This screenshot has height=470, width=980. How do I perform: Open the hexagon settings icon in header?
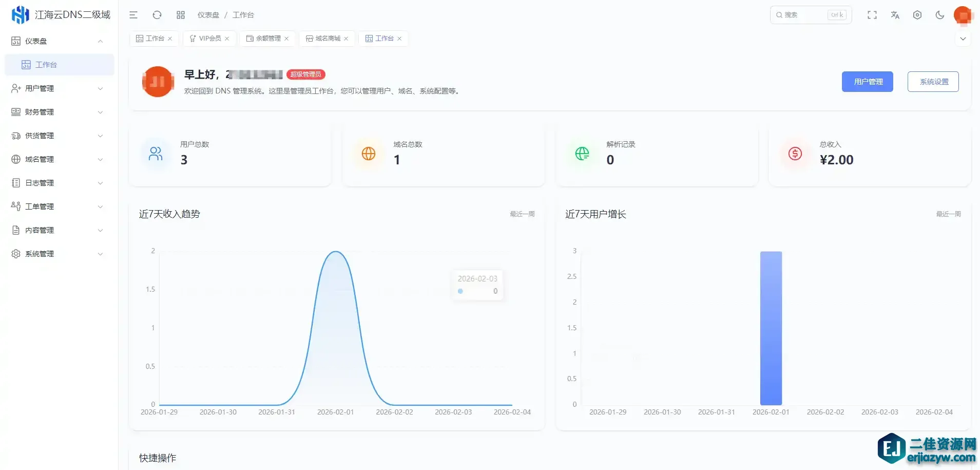(x=917, y=15)
